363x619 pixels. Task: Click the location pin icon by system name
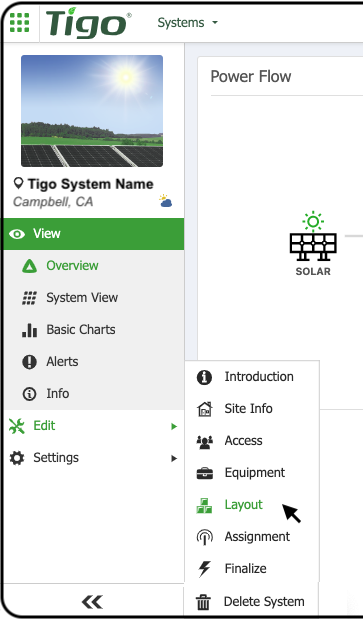click(x=18, y=183)
